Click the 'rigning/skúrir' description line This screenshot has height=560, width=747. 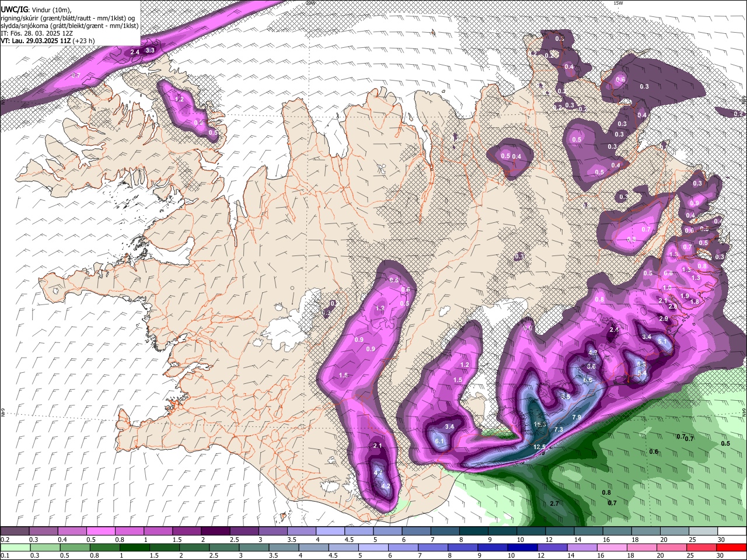pos(68,17)
